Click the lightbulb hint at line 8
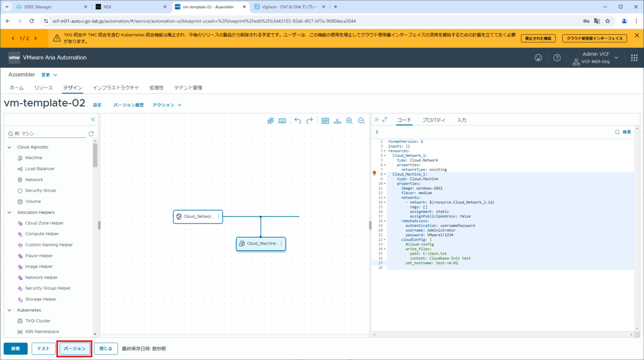Image resolution: width=644 pixels, height=360 pixels. click(x=375, y=174)
